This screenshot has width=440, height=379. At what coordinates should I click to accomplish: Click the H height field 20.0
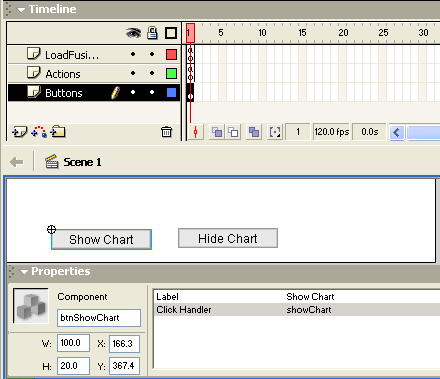point(73,366)
